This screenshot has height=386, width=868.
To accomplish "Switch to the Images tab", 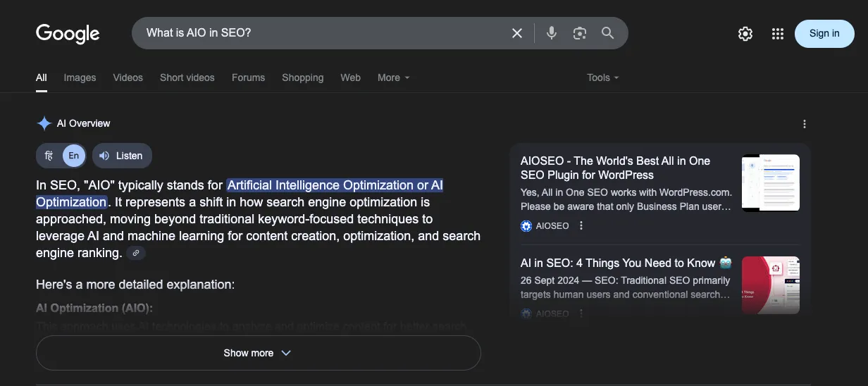I will [x=80, y=77].
